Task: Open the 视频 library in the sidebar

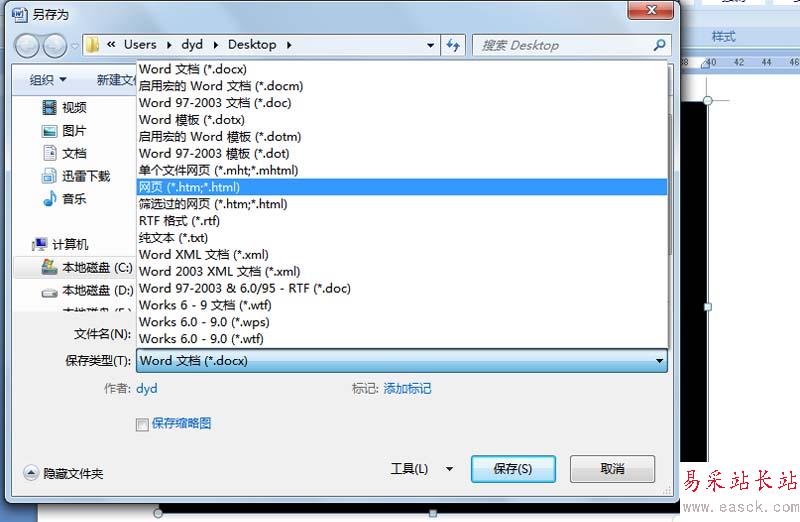Action: coord(64,107)
